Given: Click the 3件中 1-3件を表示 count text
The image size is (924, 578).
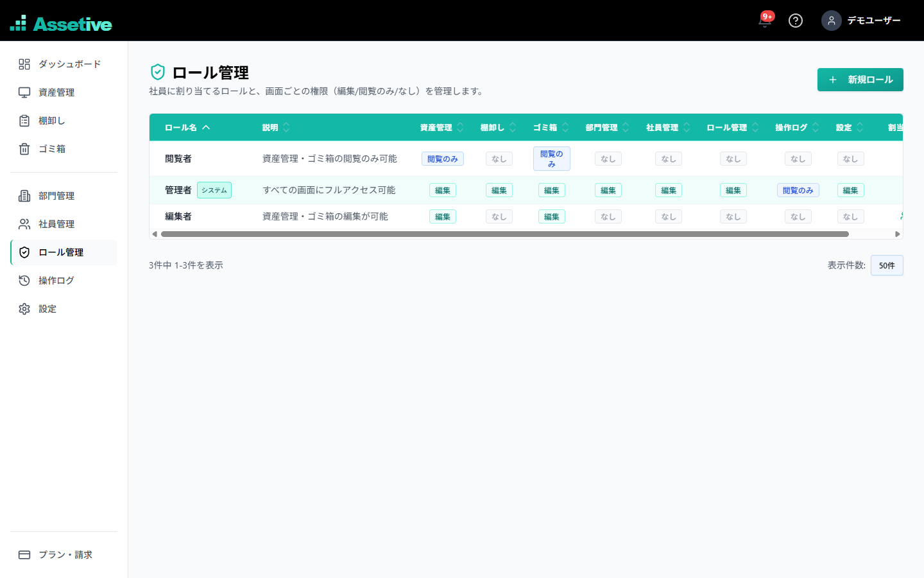Looking at the screenshot, I should [186, 265].
